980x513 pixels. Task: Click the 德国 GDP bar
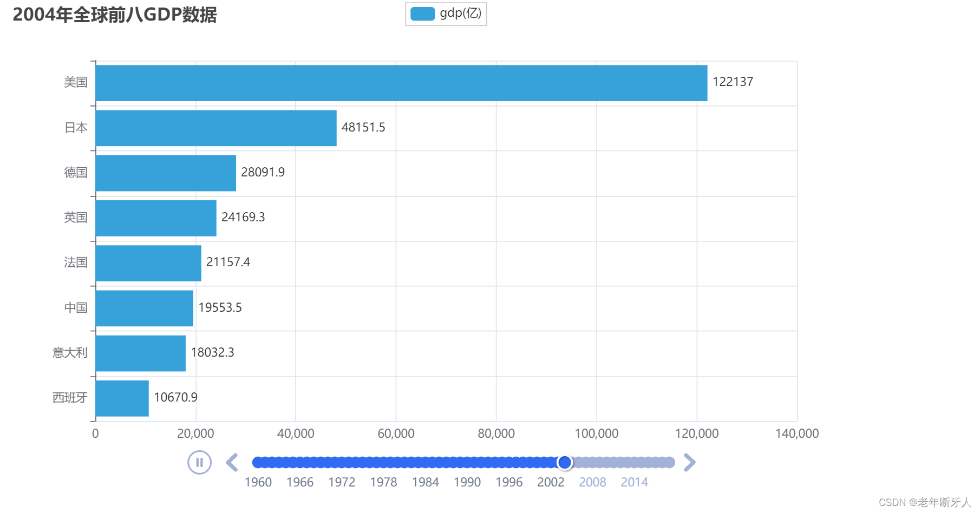pos(166,173)
